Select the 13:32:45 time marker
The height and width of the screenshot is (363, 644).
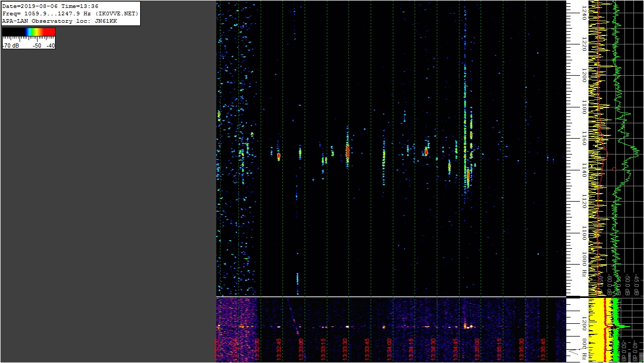[280, 350]
